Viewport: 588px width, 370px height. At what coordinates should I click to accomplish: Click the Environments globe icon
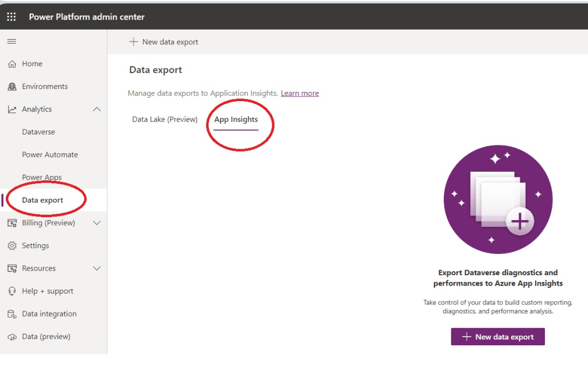12,87
